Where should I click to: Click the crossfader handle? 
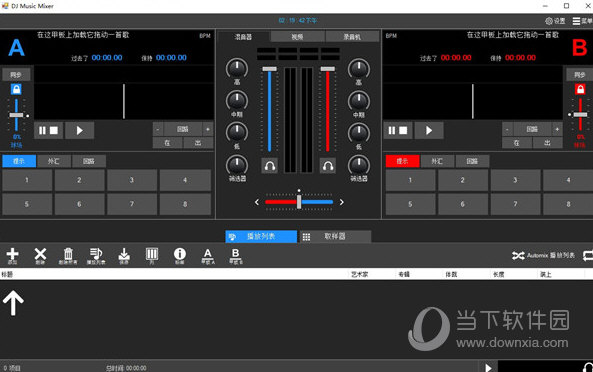tap(299, 202)
